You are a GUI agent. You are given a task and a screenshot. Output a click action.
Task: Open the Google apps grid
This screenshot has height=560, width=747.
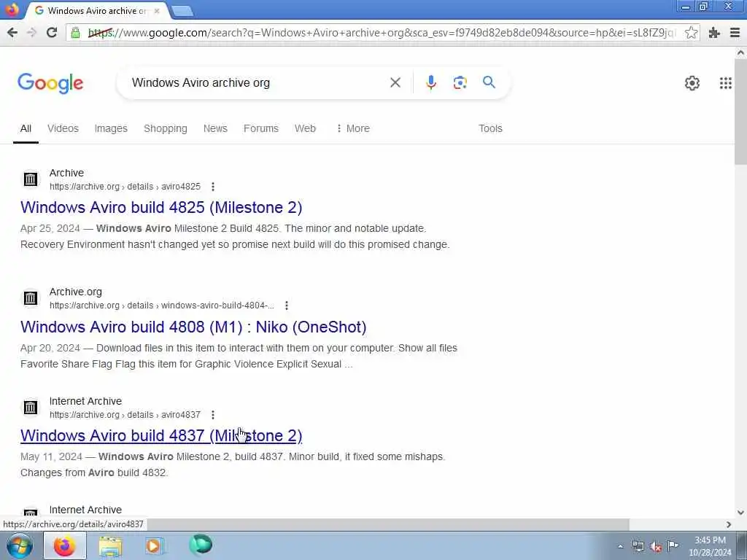[725, 83]
